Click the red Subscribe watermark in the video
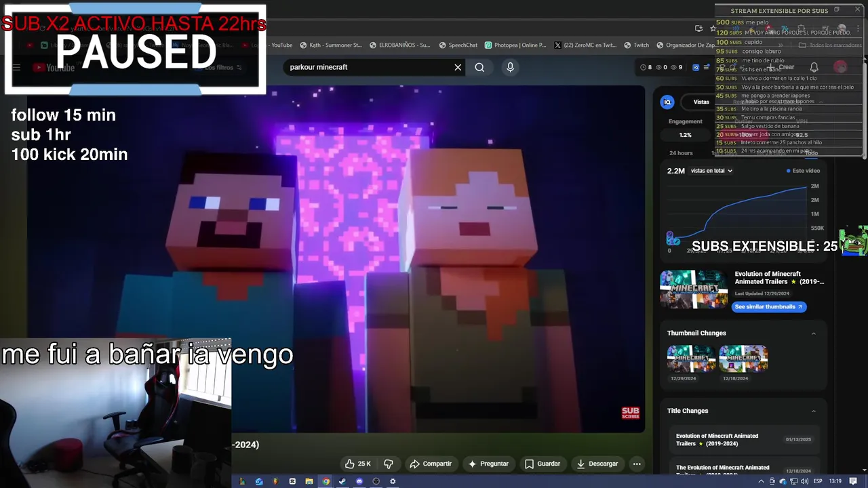Image resolution: width=868 pixels, height=488 pixels. pyautogui.click(x=631, y=413)
